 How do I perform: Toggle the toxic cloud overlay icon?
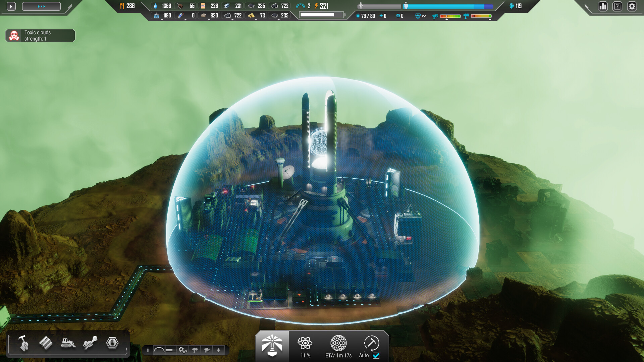coord(195,350)
